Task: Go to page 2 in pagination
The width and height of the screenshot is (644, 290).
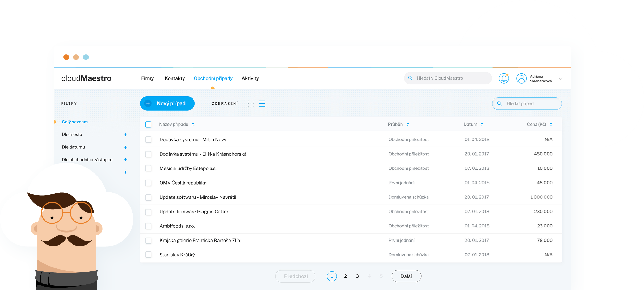Action: pos(345,276)
